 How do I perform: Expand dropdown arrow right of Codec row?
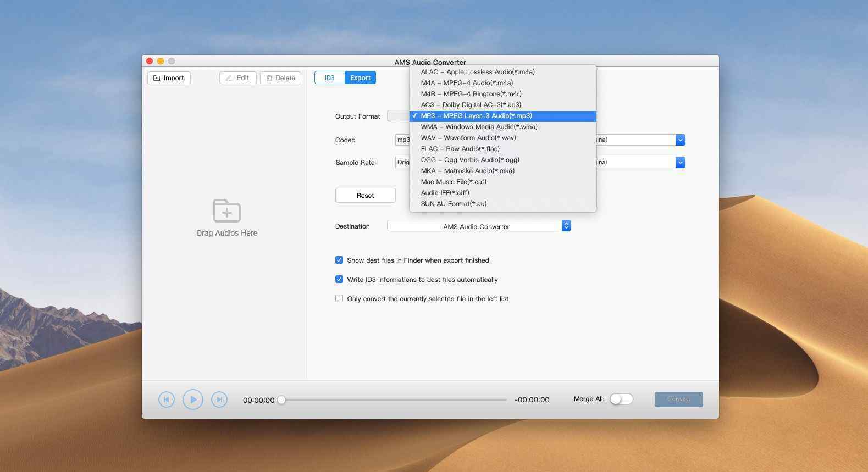point(680,140)
